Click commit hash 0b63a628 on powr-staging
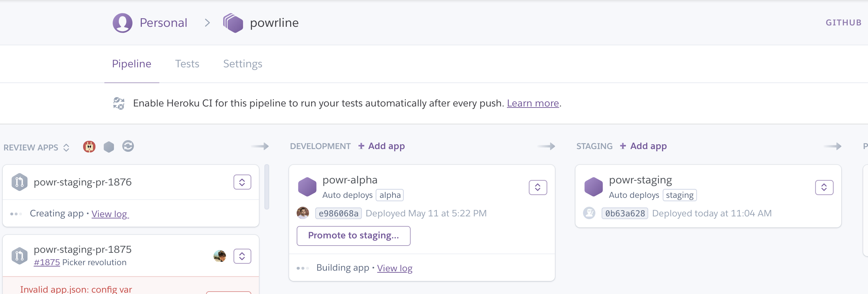This screenshot has height=294, width=868. pos(625,213)
